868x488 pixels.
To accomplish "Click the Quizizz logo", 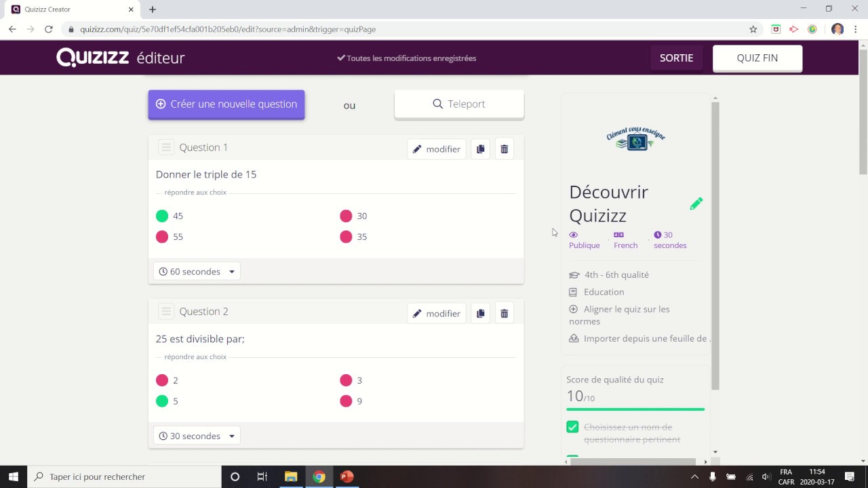I will 93,58.
